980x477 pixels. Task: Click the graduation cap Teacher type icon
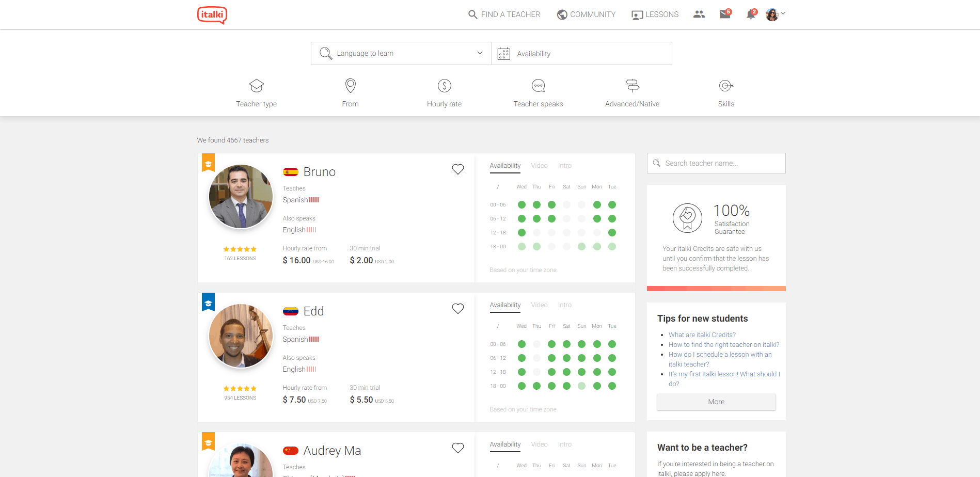click(257, 85)
